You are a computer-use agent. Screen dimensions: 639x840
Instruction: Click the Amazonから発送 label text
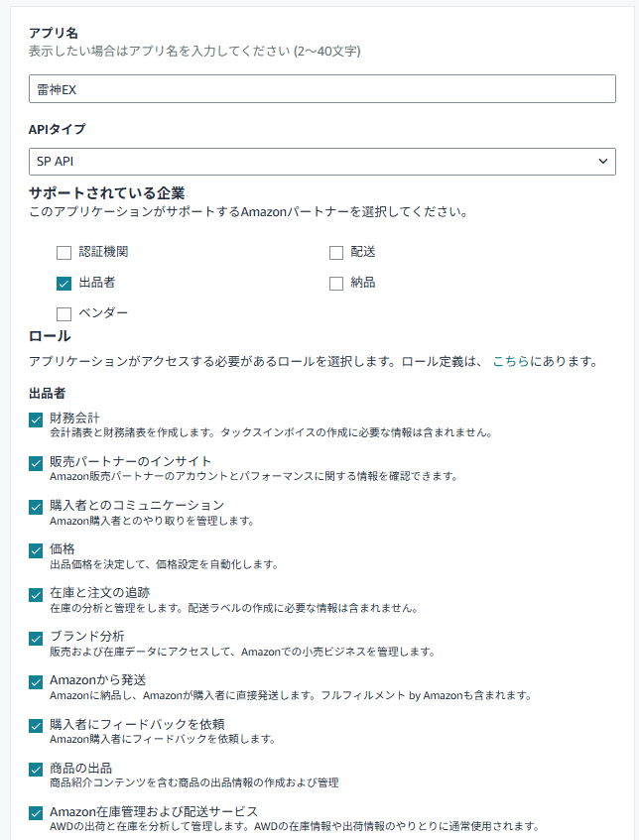98,680
